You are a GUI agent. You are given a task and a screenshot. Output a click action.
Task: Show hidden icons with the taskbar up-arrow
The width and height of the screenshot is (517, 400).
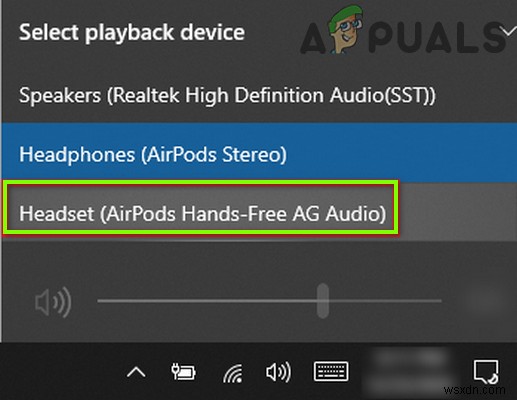136,372
